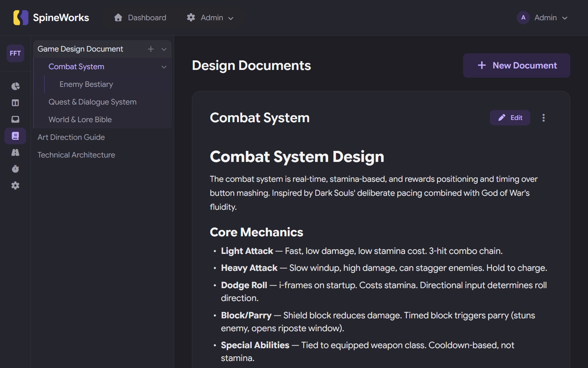Click the New Document button
The image size is (588, 368).
coord(516,66)
